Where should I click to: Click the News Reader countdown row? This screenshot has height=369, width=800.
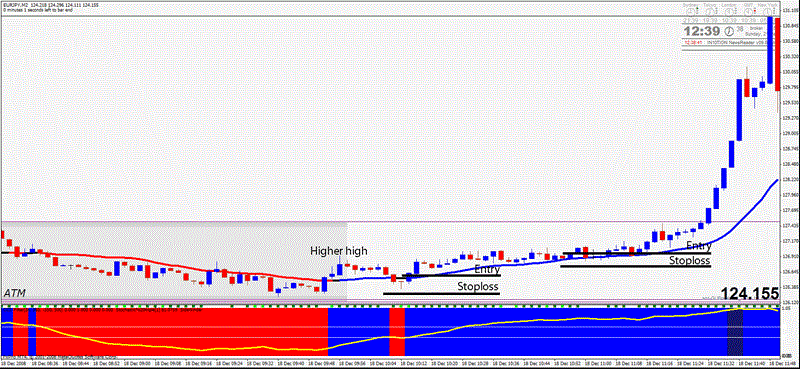(x=726, y=42)
